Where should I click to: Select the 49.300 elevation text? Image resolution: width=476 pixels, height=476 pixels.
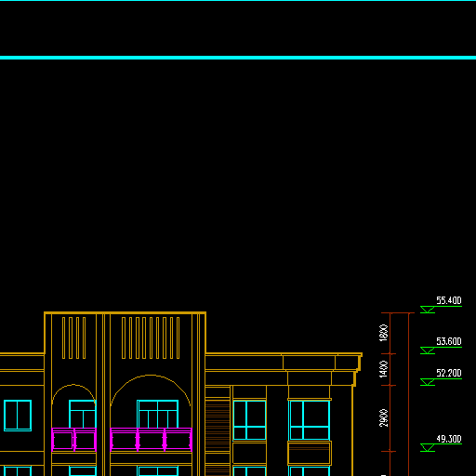coord(449,439)
